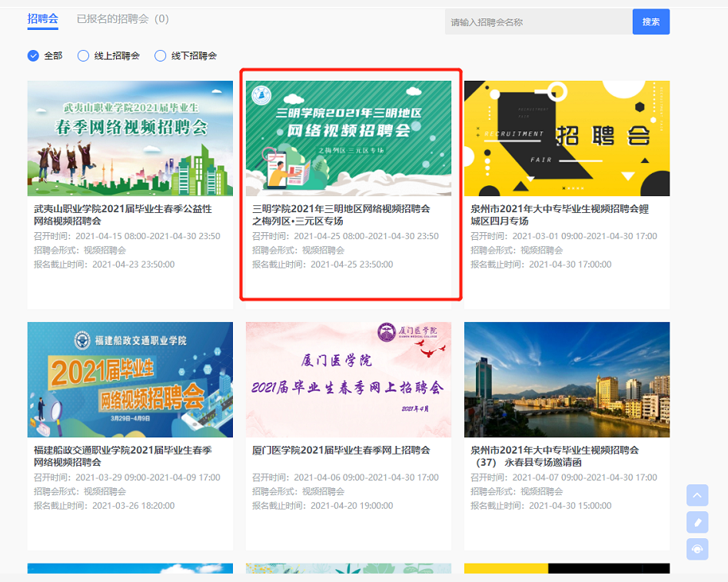
Task: Open 厦门医学院2021届毕业生春季网上招聘会 title link
Action: click(x=341, y=451)
